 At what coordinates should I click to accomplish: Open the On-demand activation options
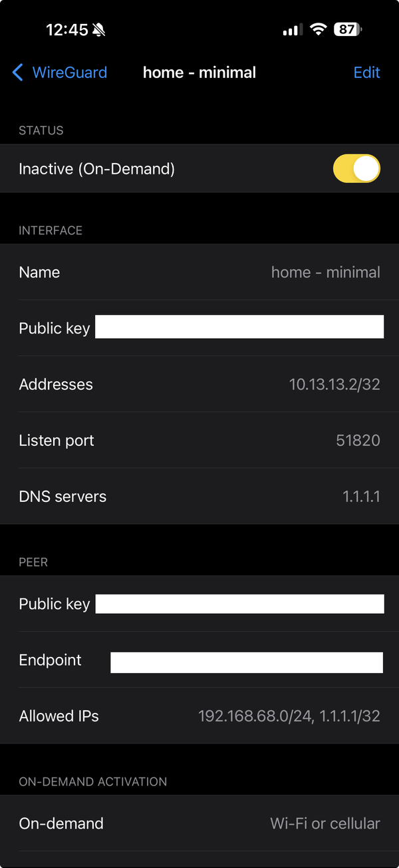coord(199,823)
